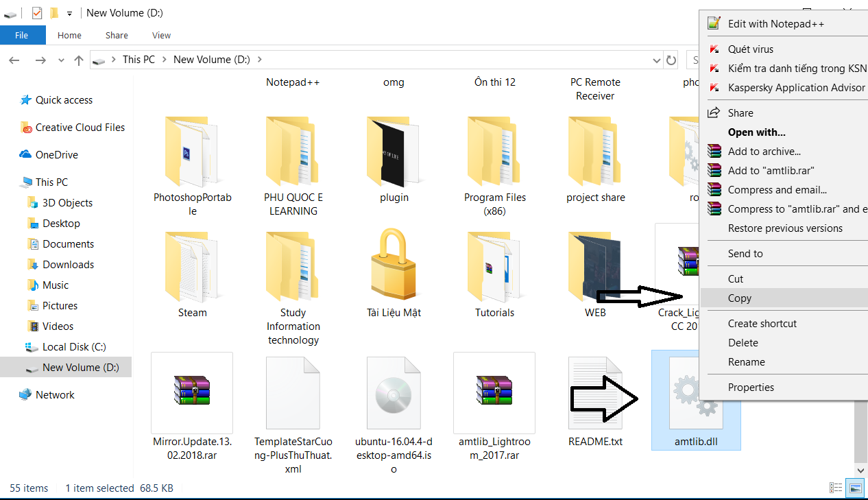Viewport: 868px width, 500px height.
Task: Expand recent locations chevron beside forward button
Action: (x=60, y=60)
